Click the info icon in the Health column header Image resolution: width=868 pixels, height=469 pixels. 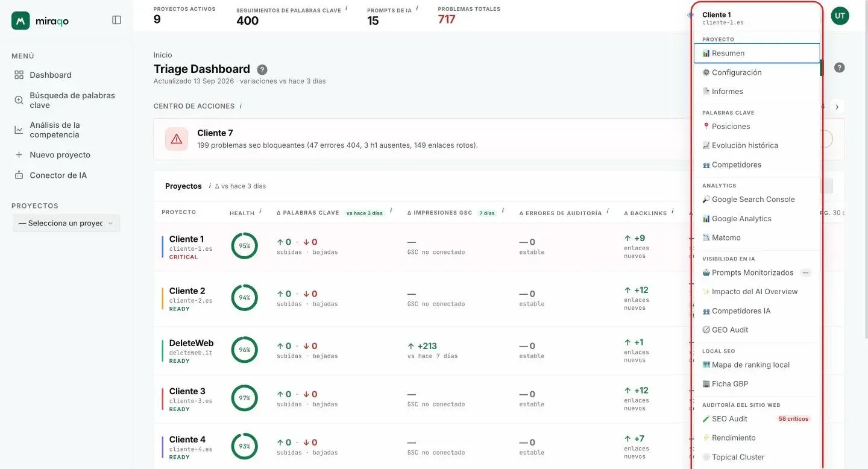(260, 212)
